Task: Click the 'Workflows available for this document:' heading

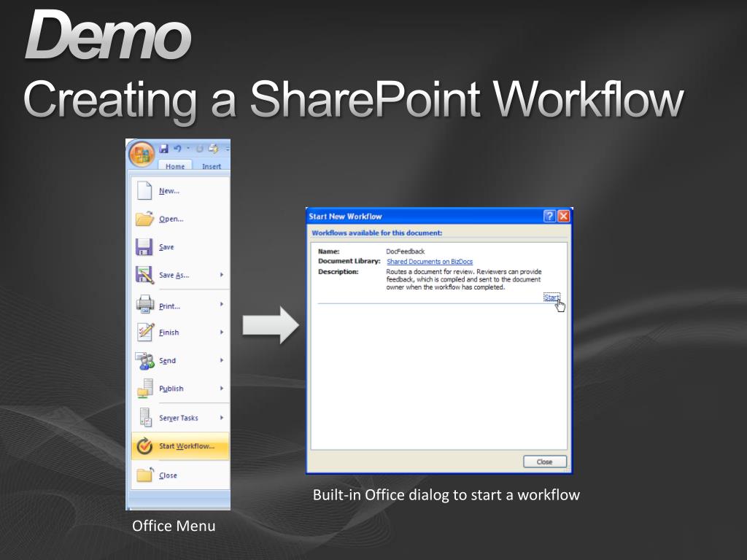Action: [377, 233]
